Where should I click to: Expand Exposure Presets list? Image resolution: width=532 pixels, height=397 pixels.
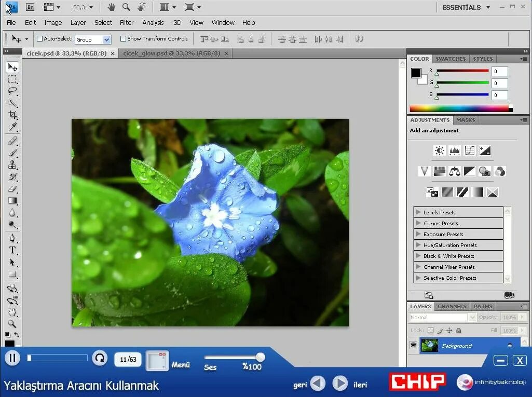point(418,234)
